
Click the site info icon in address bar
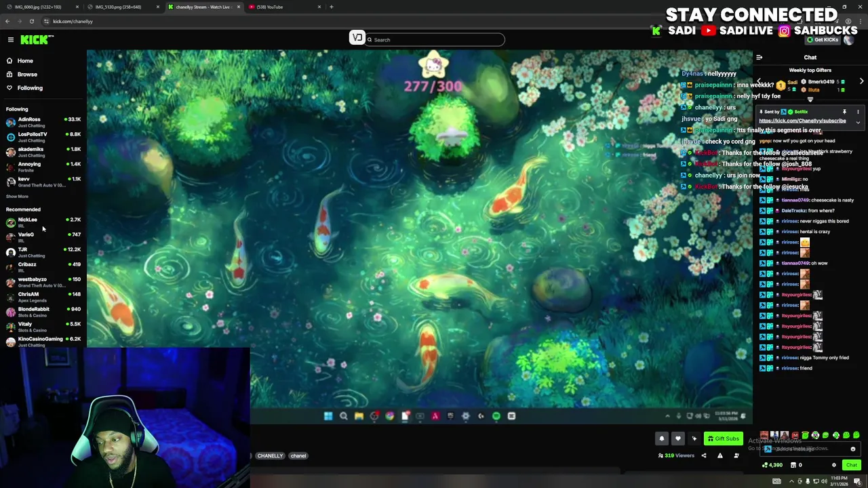46,21
